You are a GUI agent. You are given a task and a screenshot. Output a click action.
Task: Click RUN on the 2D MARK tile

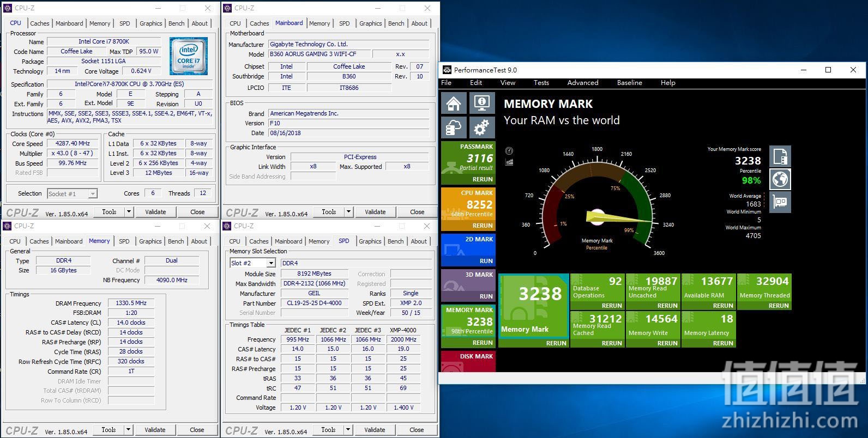pos(486,261)
